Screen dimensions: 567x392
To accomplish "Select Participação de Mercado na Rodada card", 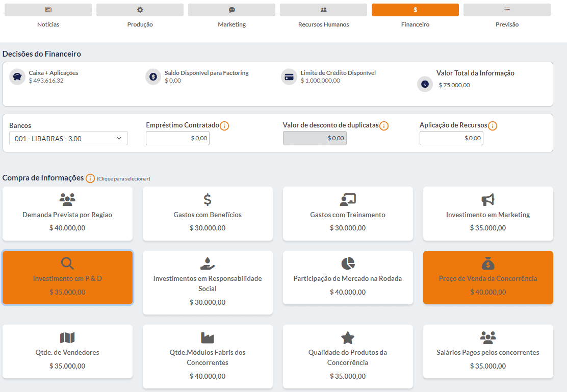I will click(348, 277).
